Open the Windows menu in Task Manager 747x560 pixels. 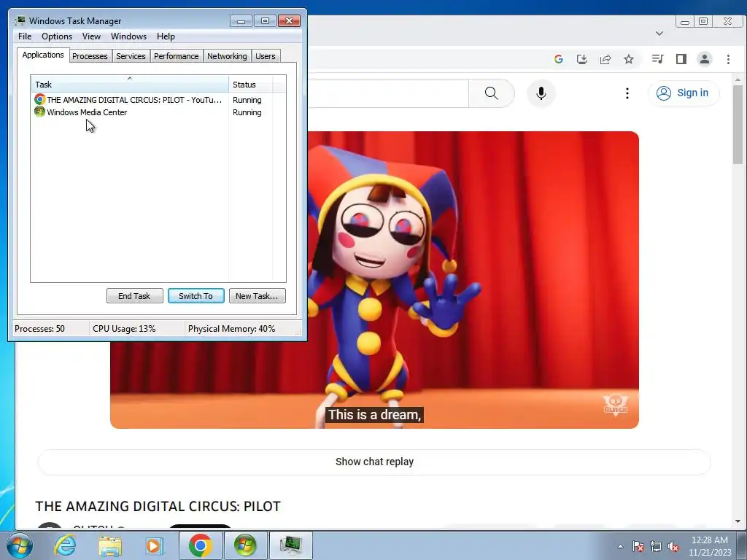click(128, 36)
